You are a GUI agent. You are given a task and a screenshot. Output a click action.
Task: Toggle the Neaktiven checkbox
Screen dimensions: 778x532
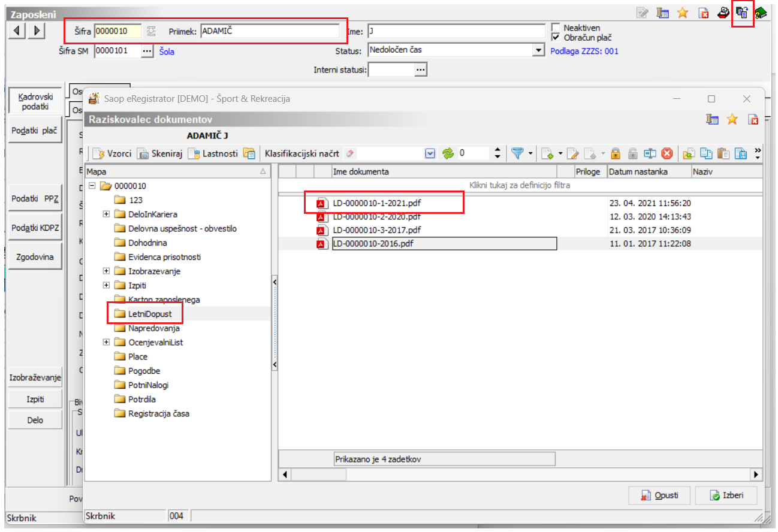tap(555, 28)
